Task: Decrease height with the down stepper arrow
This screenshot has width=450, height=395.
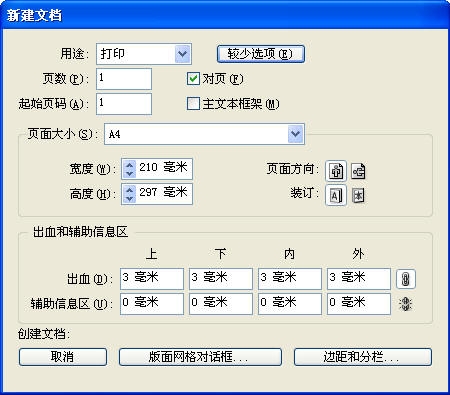Action: [129, 199]
